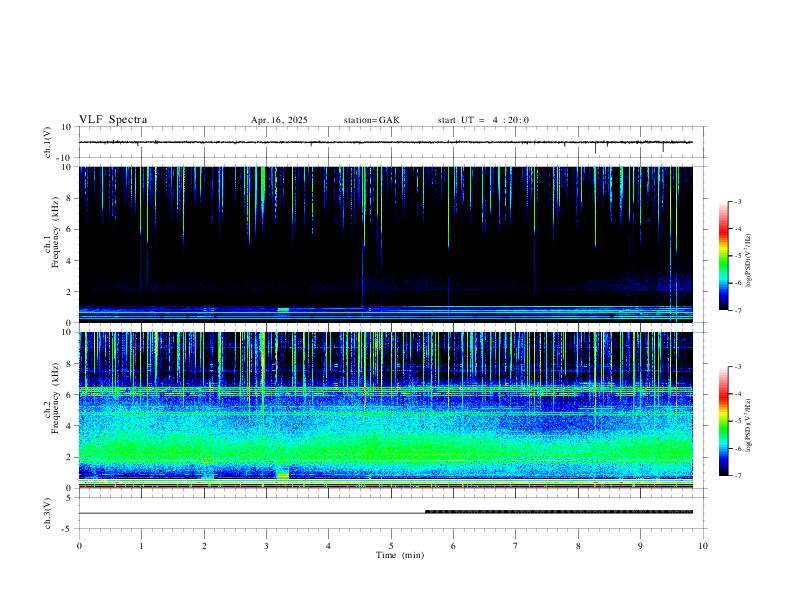Click the "1" tick on the time axis
This screenshot has height=612, width=792.
tap(141, 546)
